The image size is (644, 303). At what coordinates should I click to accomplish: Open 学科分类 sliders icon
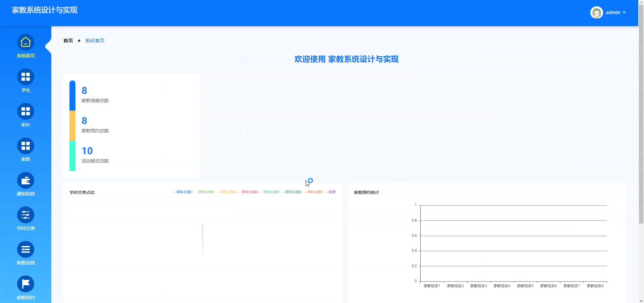coord(25,215)
